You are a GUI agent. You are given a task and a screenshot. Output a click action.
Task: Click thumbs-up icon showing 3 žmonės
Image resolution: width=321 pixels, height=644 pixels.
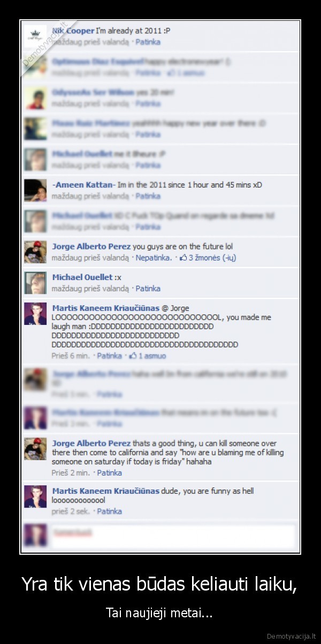pos(184,258)
